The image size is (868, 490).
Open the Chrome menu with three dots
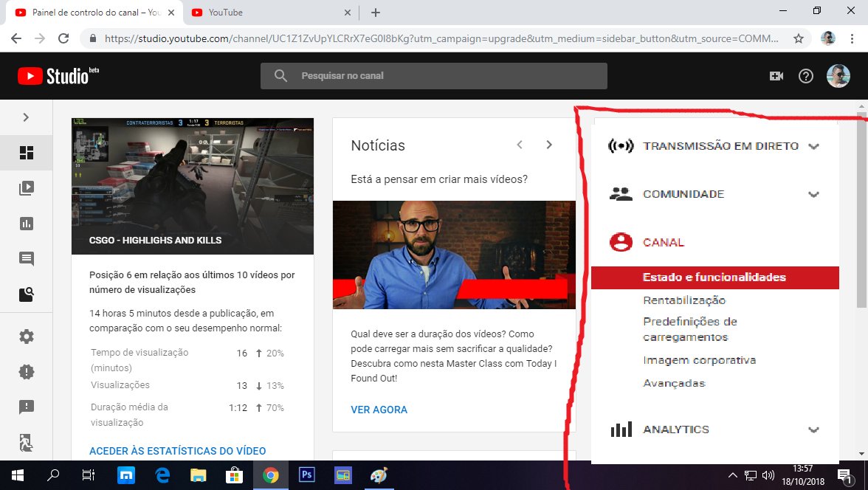[x=852, y=38]
